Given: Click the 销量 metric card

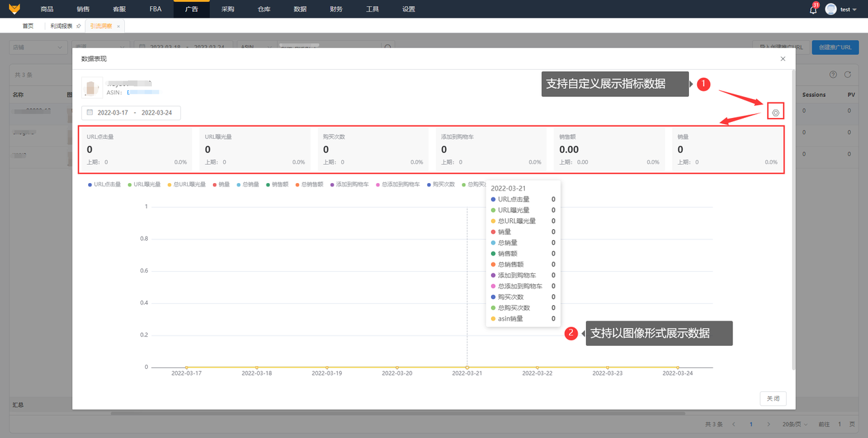Looking at the screenshot, I should pos(727,149).
